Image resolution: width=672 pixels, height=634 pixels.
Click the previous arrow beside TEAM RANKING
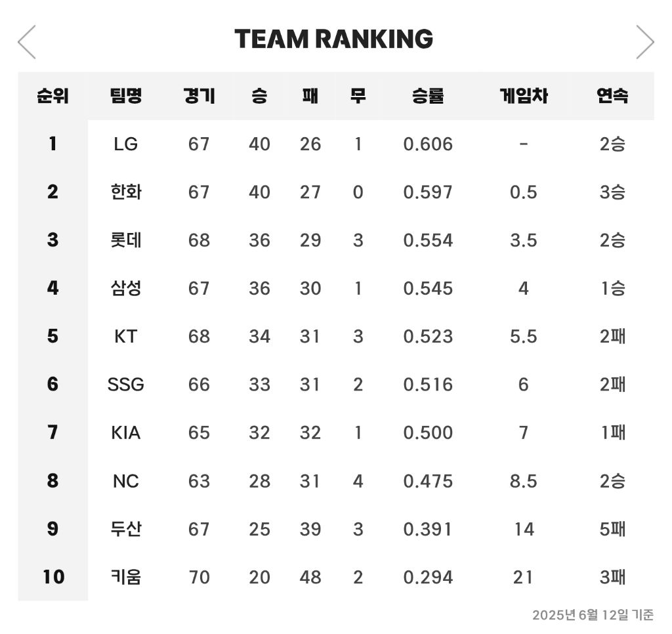(27, 42)
